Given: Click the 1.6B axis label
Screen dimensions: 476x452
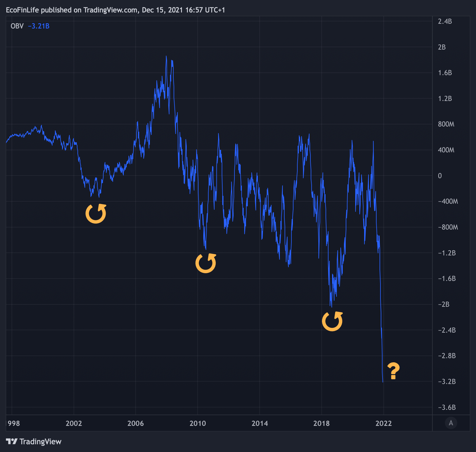Looking at the screenshot, I should point(445,73).
